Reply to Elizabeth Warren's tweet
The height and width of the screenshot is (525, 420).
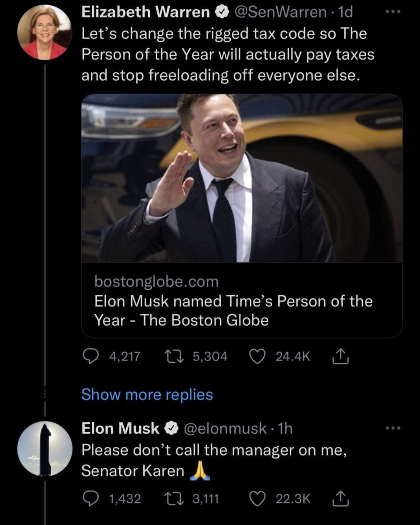90,357
